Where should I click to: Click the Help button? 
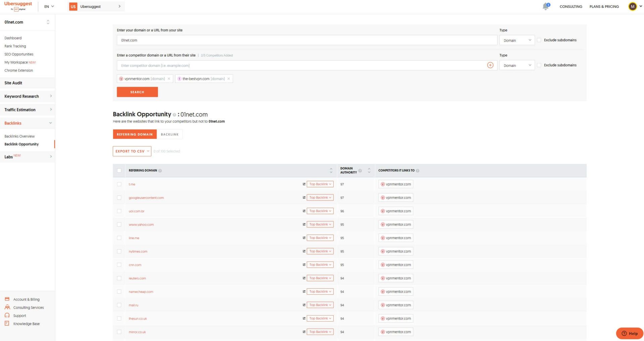coord(630,333)
